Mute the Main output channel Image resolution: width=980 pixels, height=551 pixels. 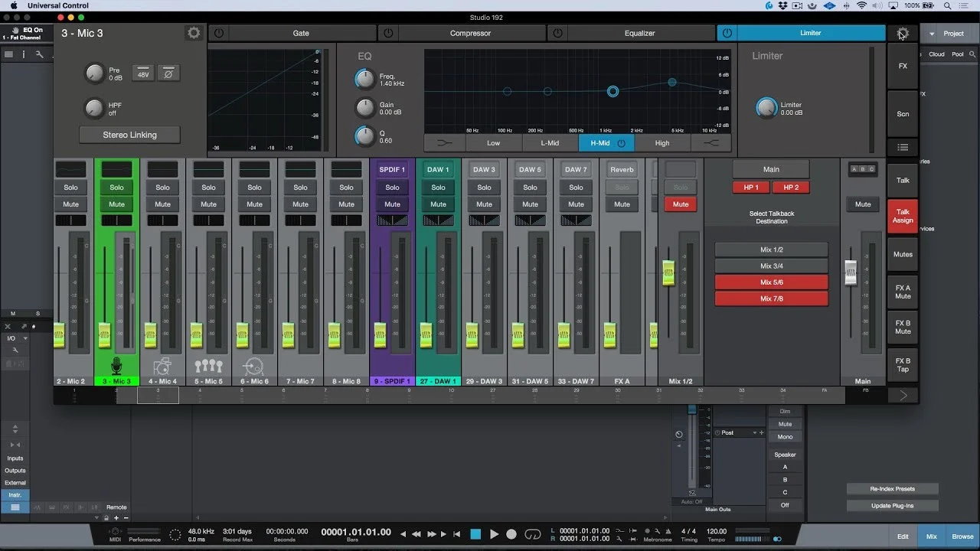[x=863, y=204]
